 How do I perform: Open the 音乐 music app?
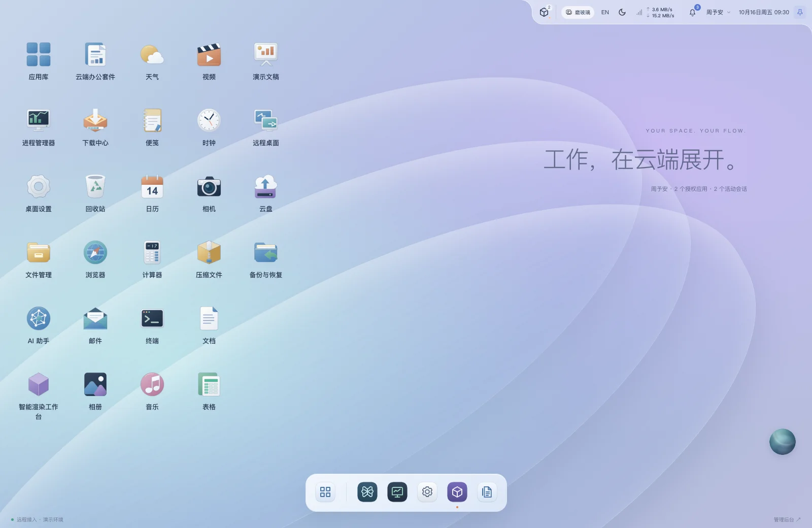tap(152, 391)
